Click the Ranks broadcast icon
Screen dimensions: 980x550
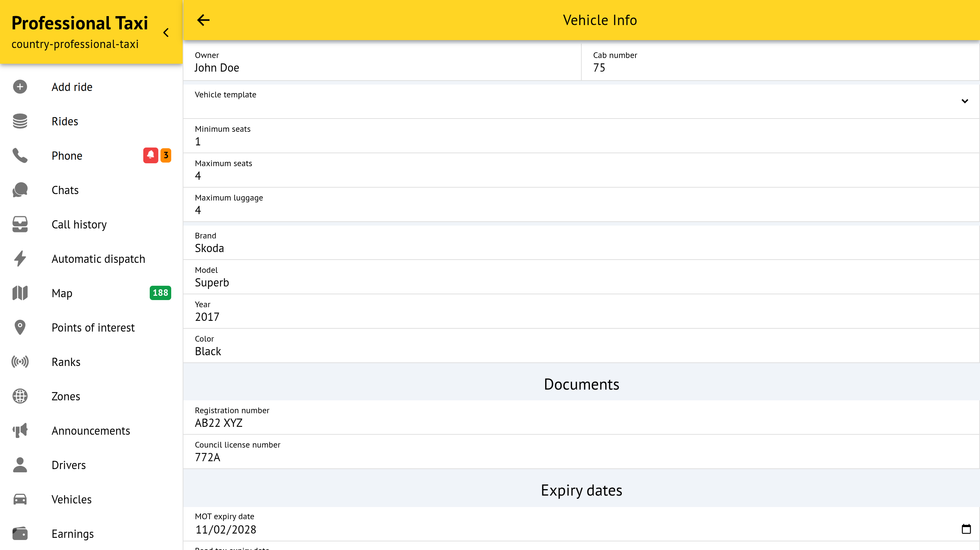(20, 362)
